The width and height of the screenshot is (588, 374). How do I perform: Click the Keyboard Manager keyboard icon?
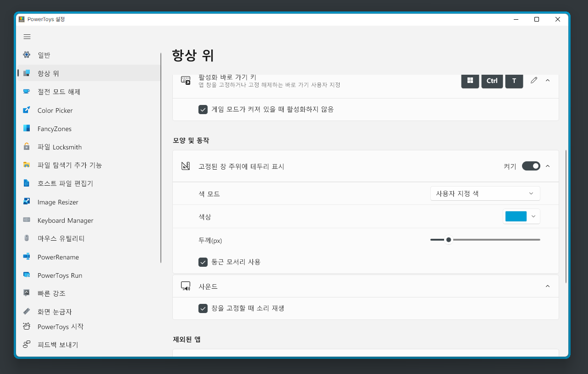pos(27,220)
